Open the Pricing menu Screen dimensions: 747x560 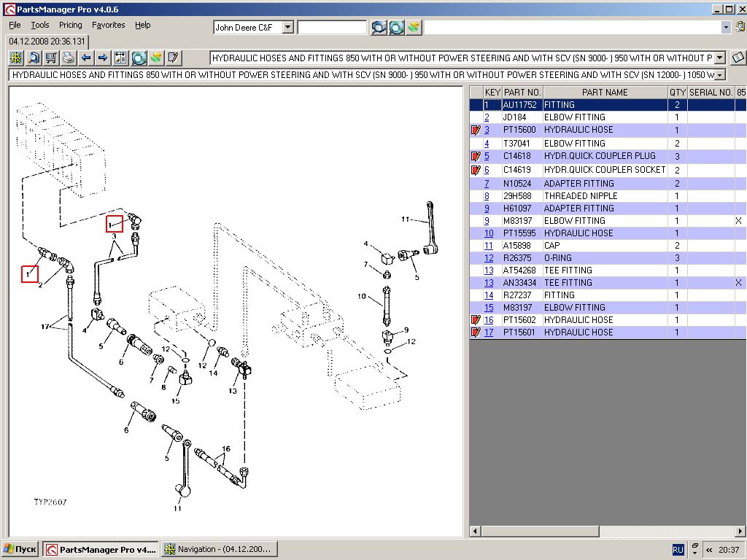pos(71,25)
